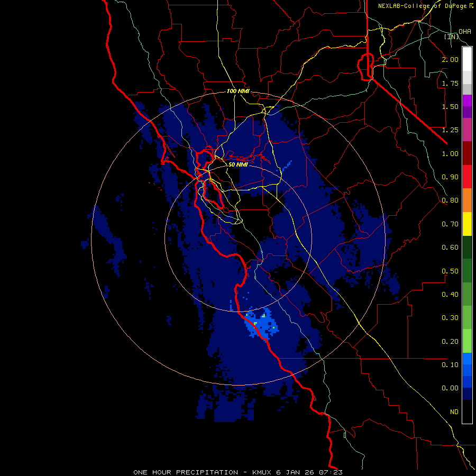Click the bright blue heavier precipitation patch
This screenshot has width=476, height=476.
pyautogui.click(x=262, y=324)
